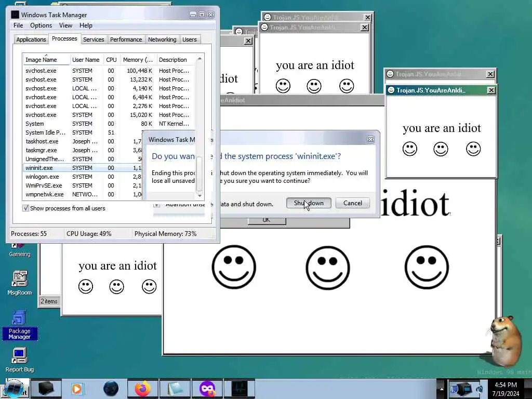532x399 pixels.
Task: Click the right large smiley face
Action: point(427,267)
